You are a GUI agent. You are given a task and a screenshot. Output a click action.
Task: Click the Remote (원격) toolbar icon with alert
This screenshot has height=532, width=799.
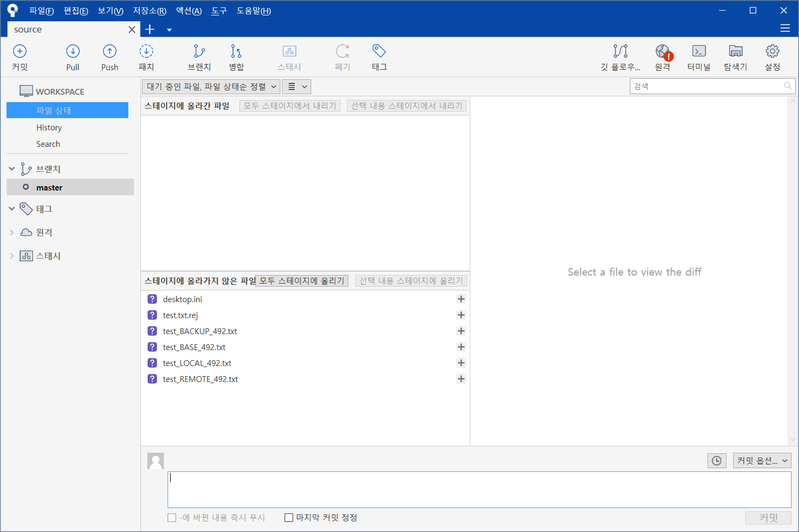tap(663, 57)
